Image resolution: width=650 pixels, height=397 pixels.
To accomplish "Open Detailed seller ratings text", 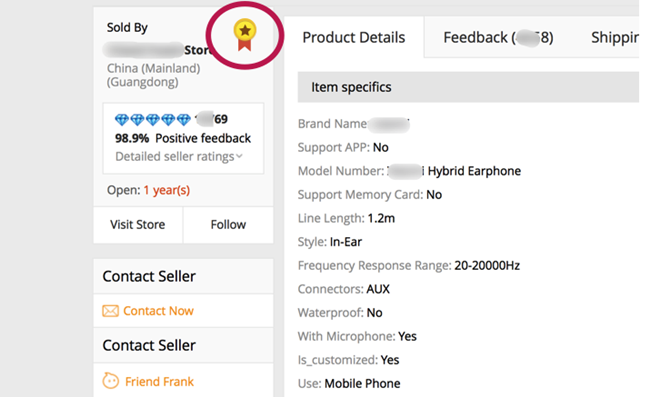I will 175,157.
